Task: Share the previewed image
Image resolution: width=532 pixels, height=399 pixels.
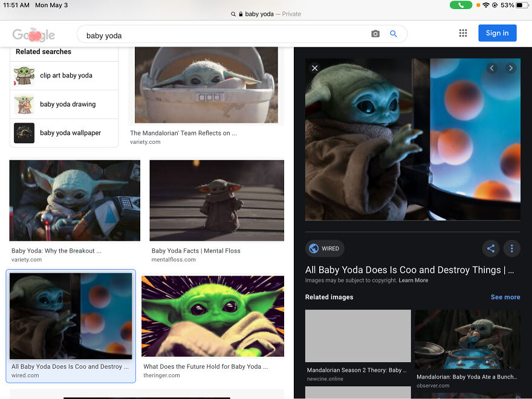Action: click(x=491, y=248)
